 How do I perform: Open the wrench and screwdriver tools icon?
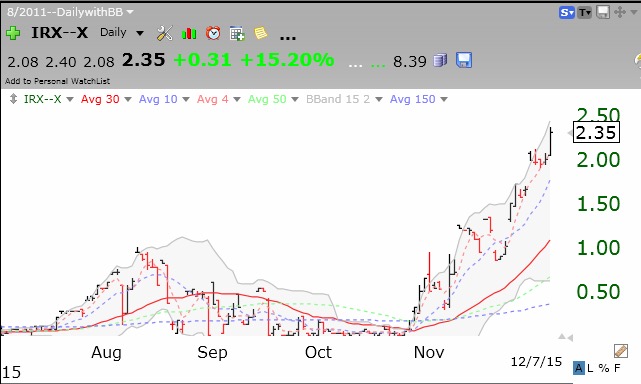tap(165, 33)
